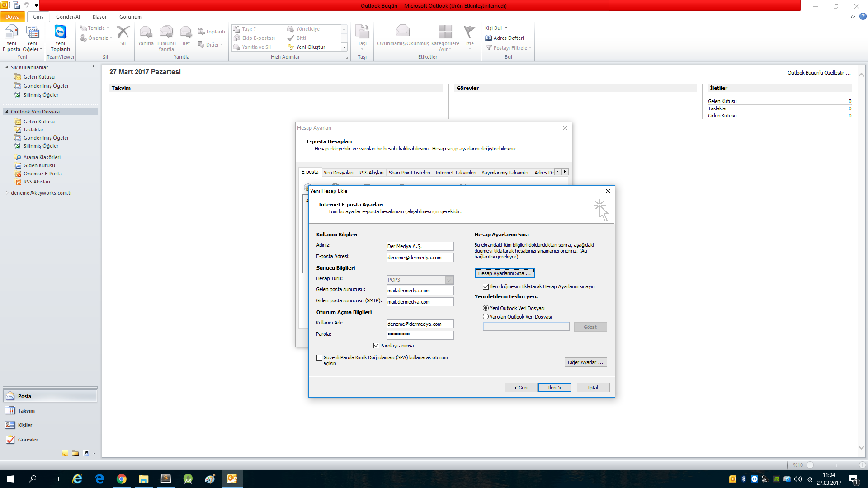The image size is (868, 488).
Task: Expand the Kişi Bul search dropdown
Action: [505, 28]
